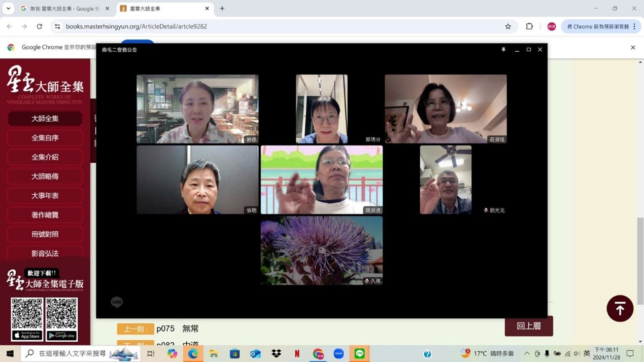Click the 回上層 button
Viewport: 644px width, 362px height.
coord(528,326)
